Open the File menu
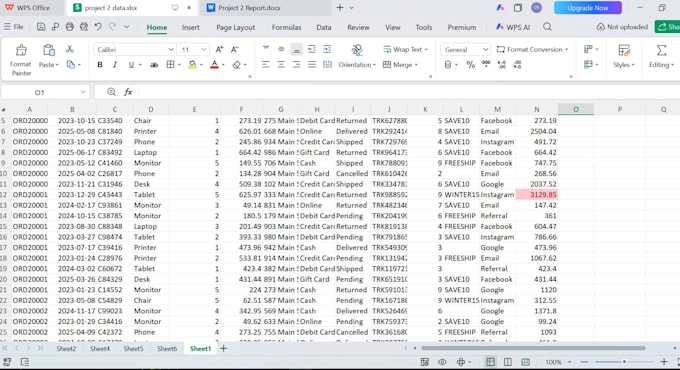This screenshot has width=680, height=370. point(13,27)
